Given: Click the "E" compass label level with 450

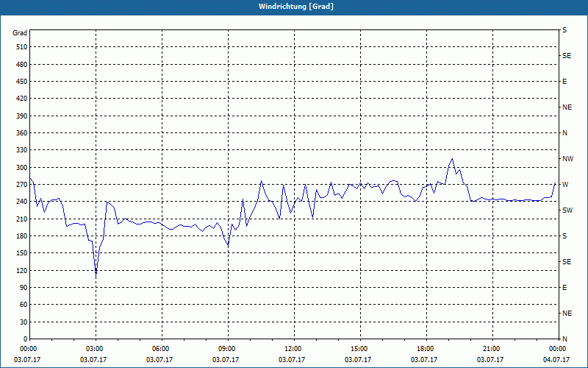Looking at the screenshot, I should click(x=564, y=82).
